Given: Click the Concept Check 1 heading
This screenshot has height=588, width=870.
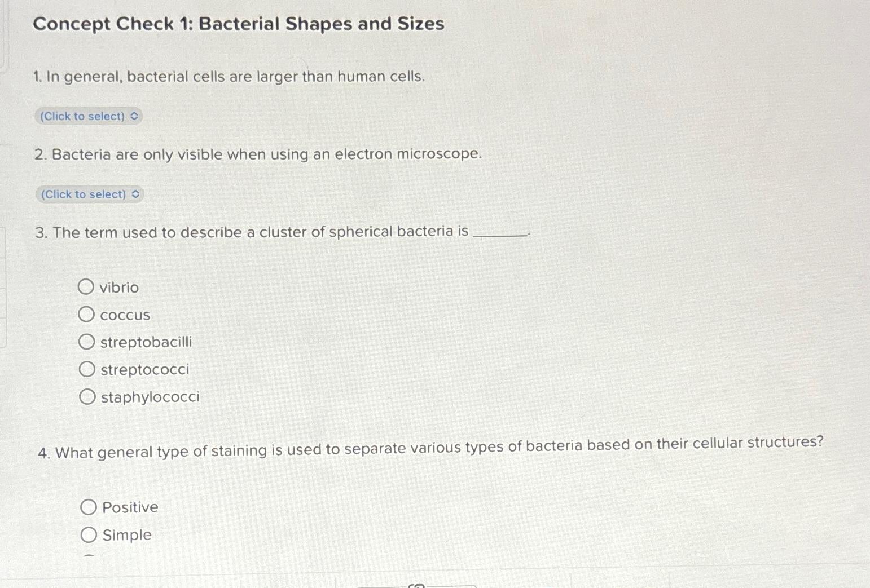Looking at the screenshot, I should (x=238, y=24).
